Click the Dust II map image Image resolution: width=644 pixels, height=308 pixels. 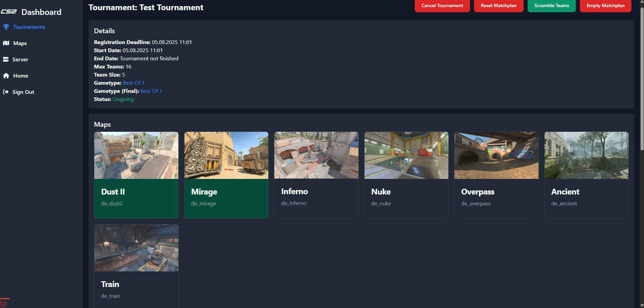coord(136,155)
